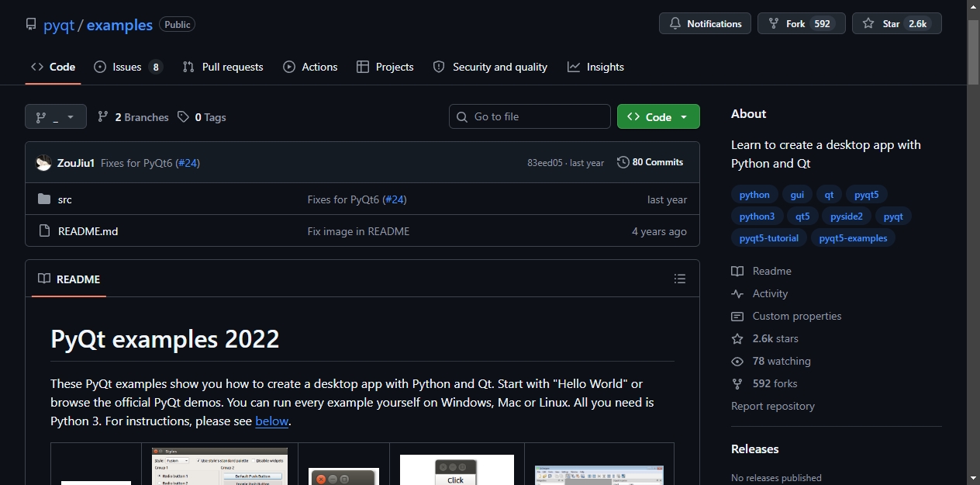Click the Styles widget screenshot thumbnail
This screenshot has height=485, width=980.
[219, 466]
